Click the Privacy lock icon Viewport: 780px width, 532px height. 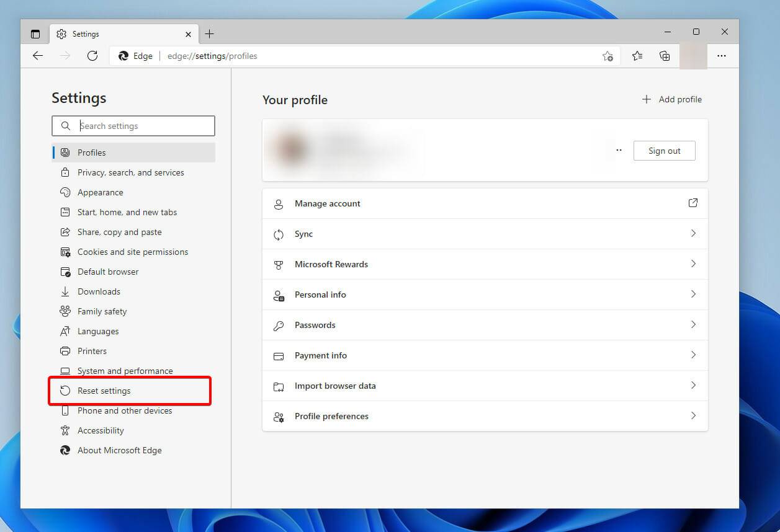point(65,172)
